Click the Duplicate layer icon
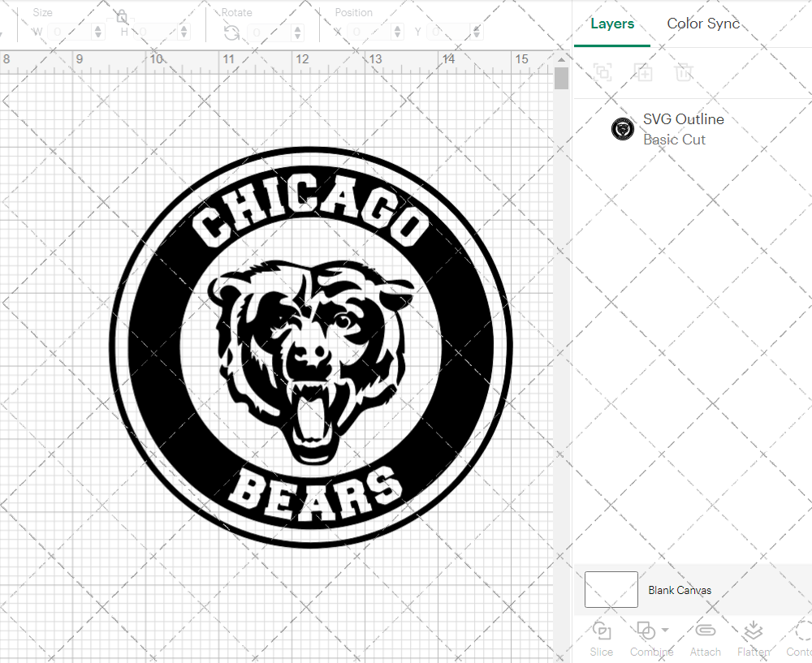The height and width of the screenshot is (663, 812). [643, 73]
